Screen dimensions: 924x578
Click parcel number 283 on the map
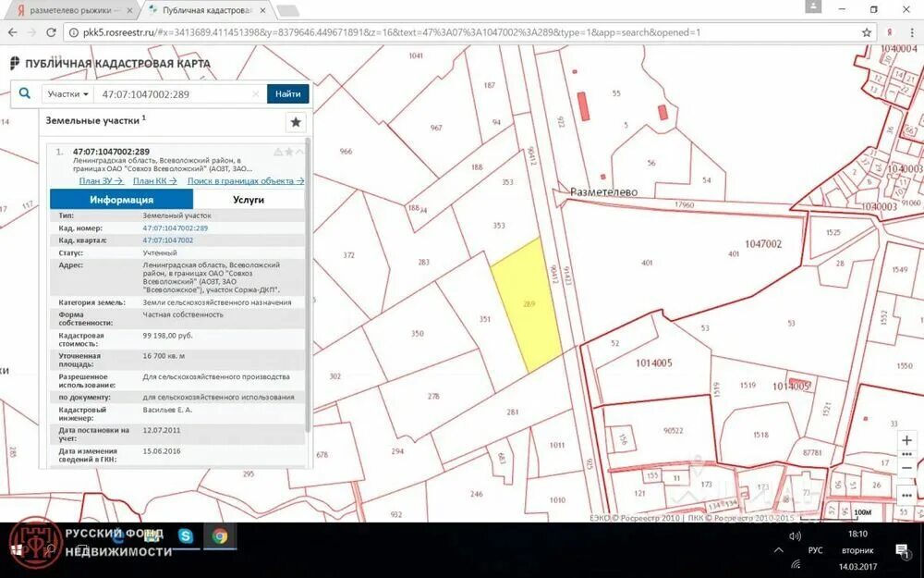(424, 262)
